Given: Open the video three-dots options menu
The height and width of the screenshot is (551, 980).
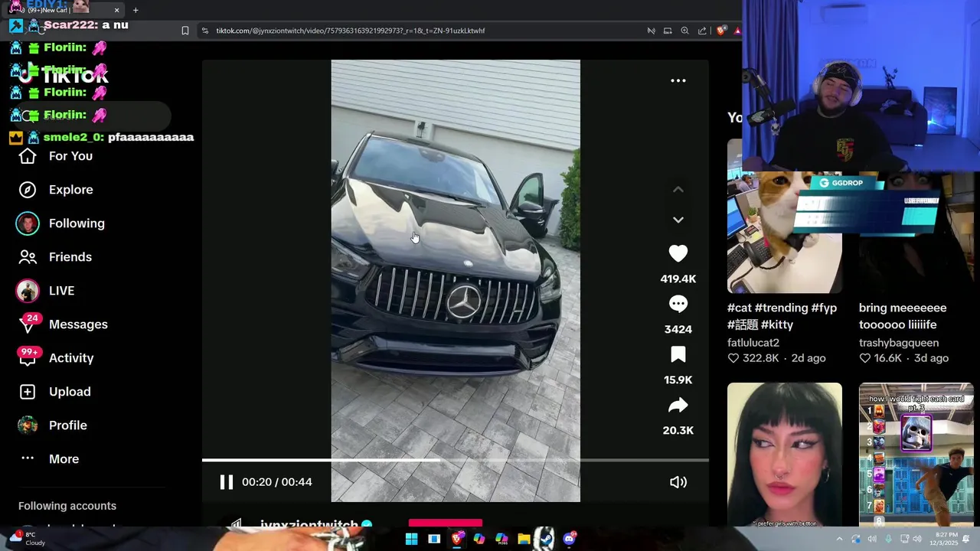Looking at the screenshot, I should [x=678, y=80].
